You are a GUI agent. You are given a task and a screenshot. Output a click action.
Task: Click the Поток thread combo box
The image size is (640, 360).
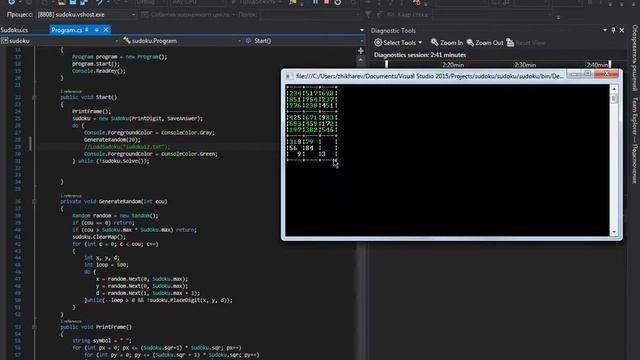[311, 15]
